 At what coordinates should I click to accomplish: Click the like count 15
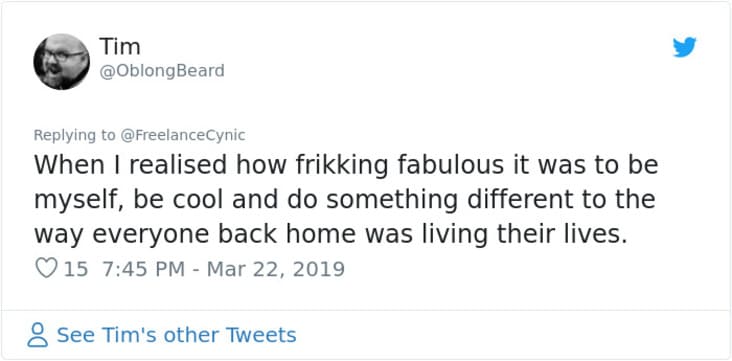pyautogui.click(x=76, y=269)
